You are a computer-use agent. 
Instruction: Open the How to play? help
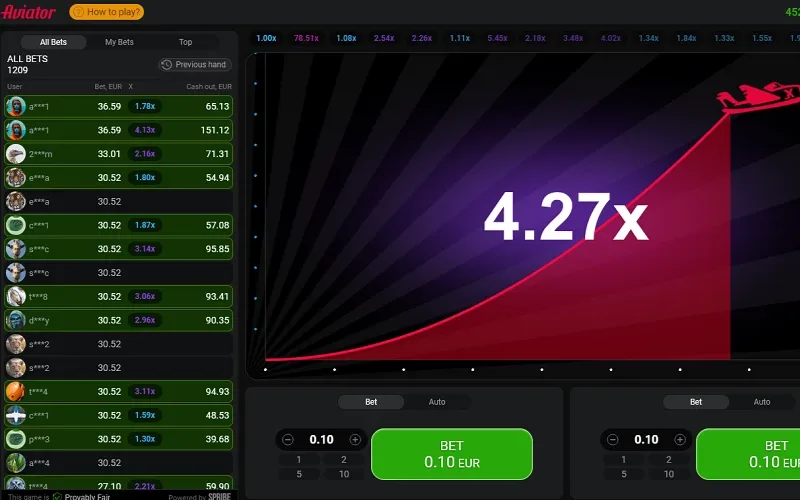(x=107, y=12)
